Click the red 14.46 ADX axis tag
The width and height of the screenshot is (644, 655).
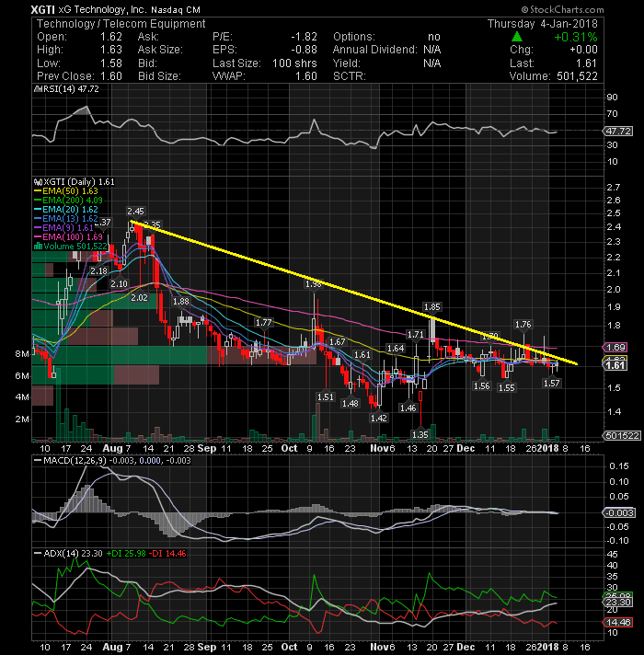618,623
